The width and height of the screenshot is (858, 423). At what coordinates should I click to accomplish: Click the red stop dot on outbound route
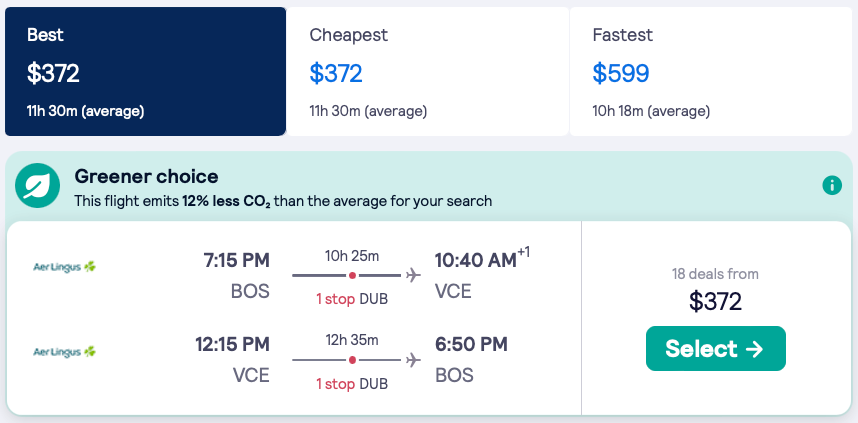pyautogui.click(x=352, y=275)
